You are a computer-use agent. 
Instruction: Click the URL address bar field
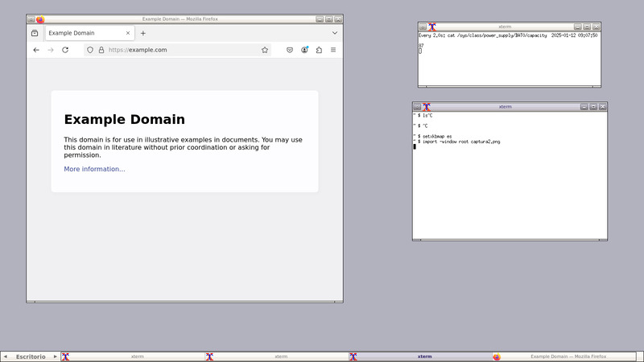(x=177, y=50)
